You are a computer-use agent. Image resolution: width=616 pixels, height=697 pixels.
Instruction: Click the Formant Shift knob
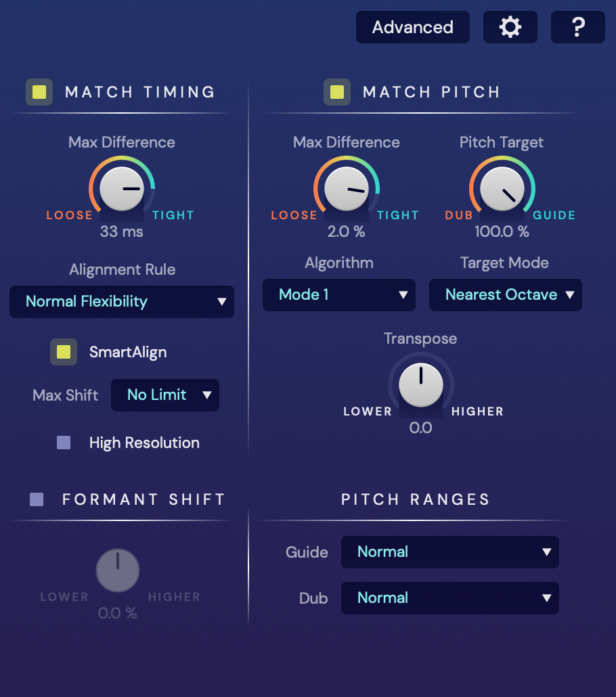tap(118, 570)
